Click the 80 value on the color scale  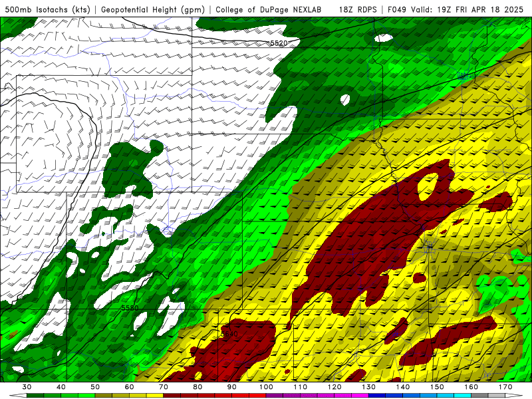click(x=198, y=387)
